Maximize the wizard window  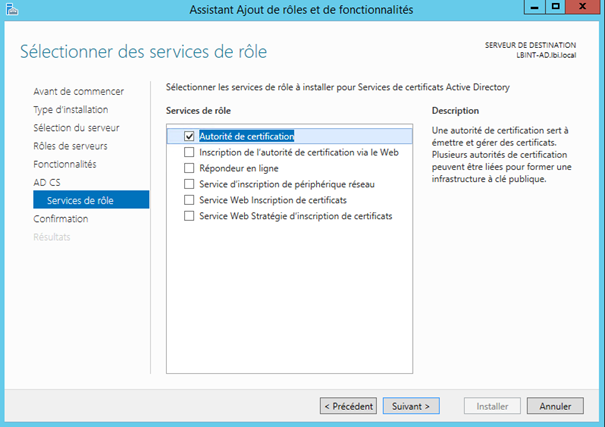[555, 9]
